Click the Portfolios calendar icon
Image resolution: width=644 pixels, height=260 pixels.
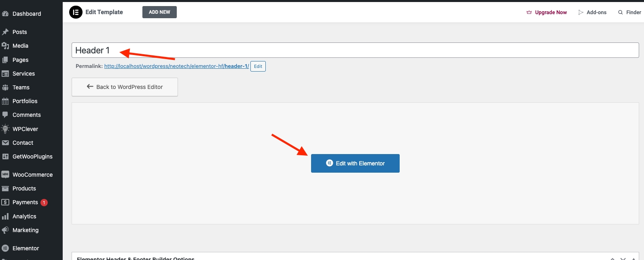point(5,101)
